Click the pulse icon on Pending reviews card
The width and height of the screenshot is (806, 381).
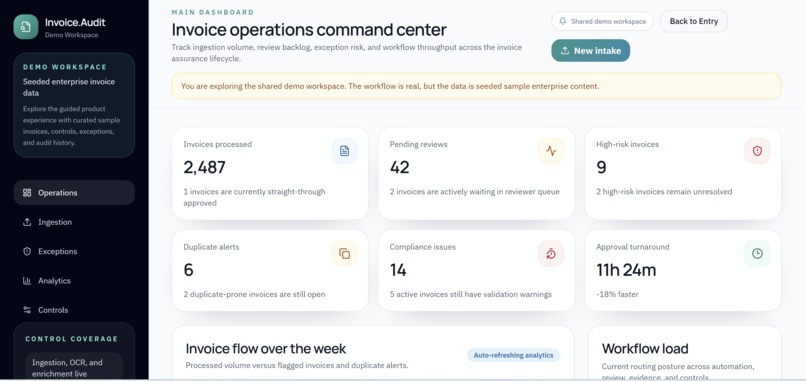[x=551, y=151]
